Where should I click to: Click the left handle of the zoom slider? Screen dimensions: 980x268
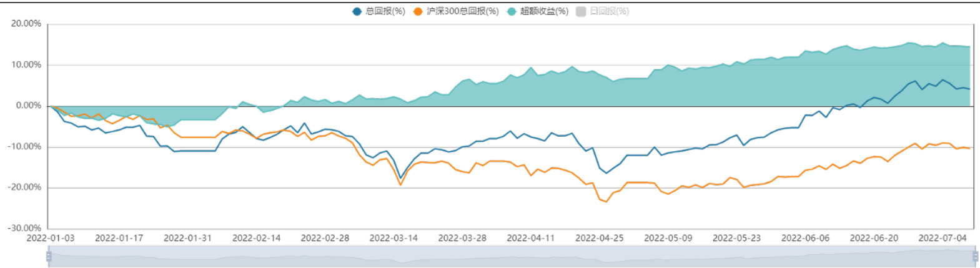click(49, 256)
